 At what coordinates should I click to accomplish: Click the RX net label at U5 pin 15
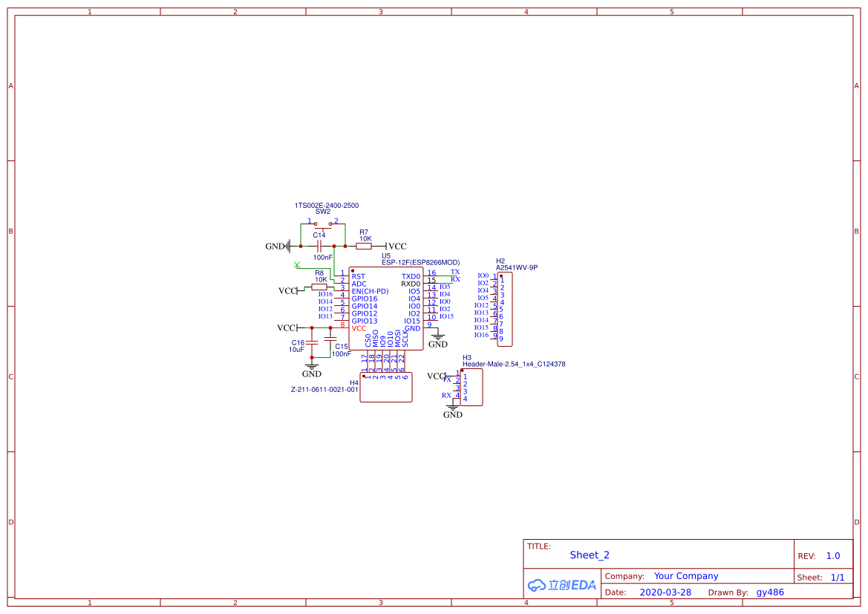click(455, 280)
